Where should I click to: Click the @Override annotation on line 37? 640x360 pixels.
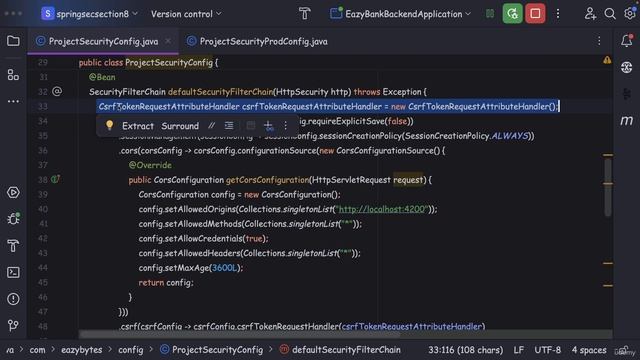pos(150,165)
